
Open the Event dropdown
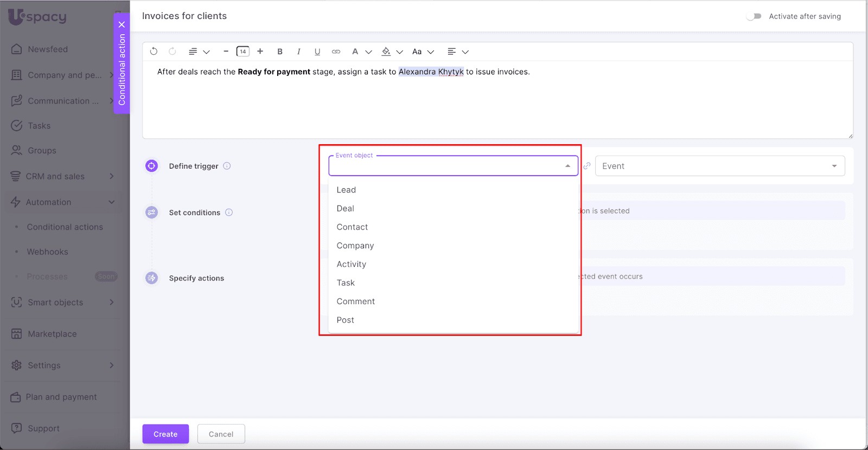[719, 166]
